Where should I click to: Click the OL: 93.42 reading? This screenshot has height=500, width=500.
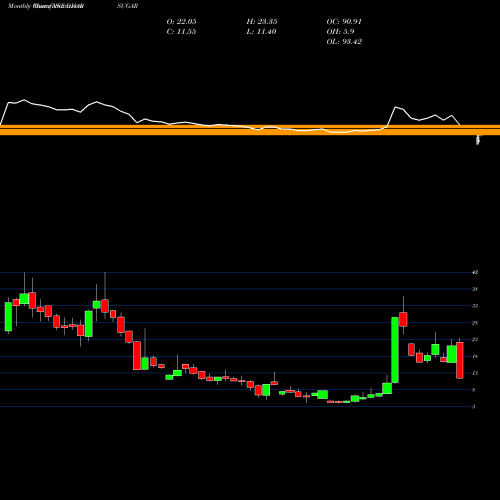click(344, 42)
